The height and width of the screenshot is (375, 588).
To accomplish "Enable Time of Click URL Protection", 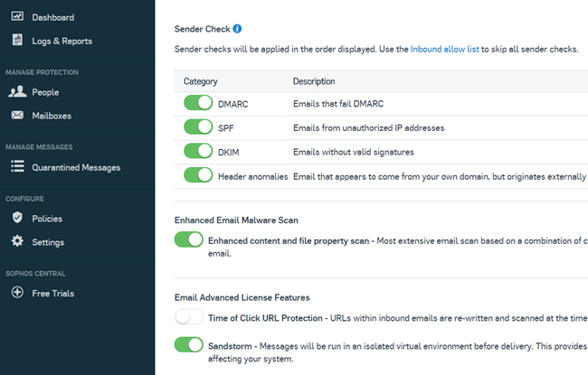I will 189,317.
